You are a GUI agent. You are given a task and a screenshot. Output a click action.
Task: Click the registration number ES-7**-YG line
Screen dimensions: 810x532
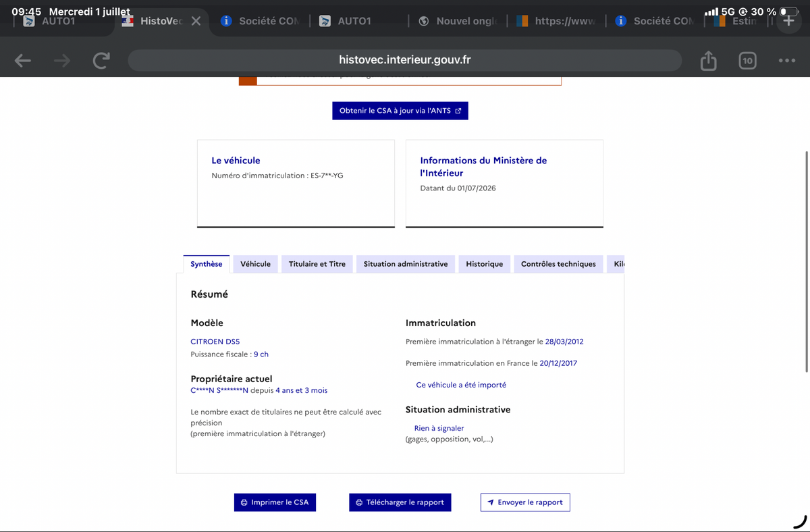pyautogui.click(x=277, y=176)
